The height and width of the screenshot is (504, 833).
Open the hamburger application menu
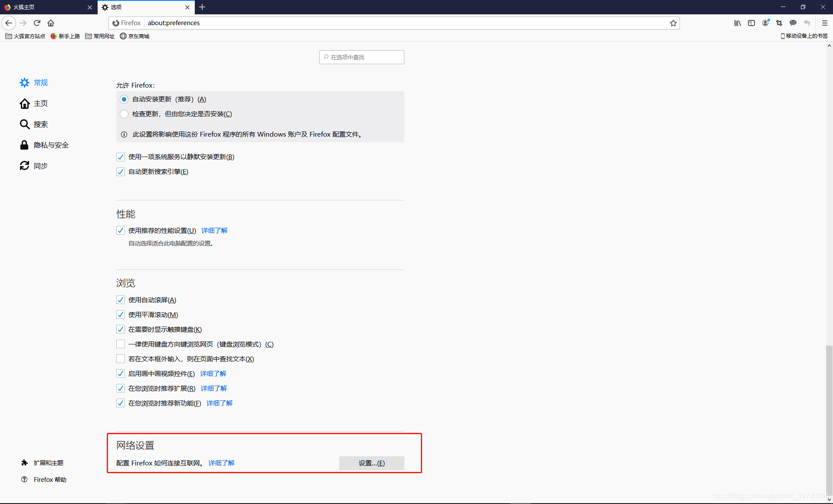pos(824,23)
